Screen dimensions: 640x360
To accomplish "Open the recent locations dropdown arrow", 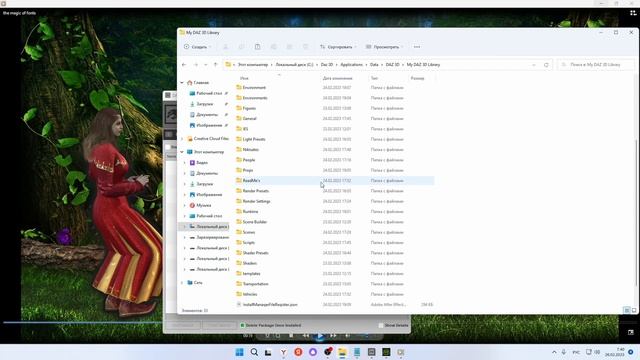I will 205,65.
